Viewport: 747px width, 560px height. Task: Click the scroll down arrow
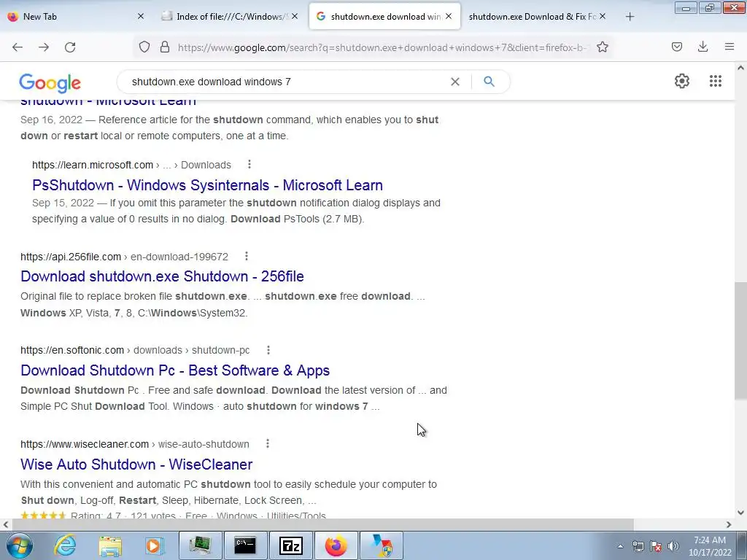click(x=740, y=513)
